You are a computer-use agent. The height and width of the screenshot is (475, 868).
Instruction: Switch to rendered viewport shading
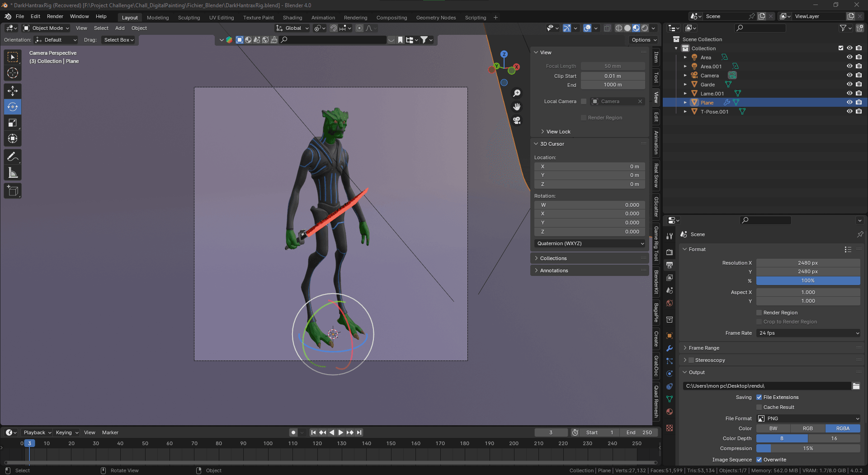pyautogui.click(x=645, y=28)
